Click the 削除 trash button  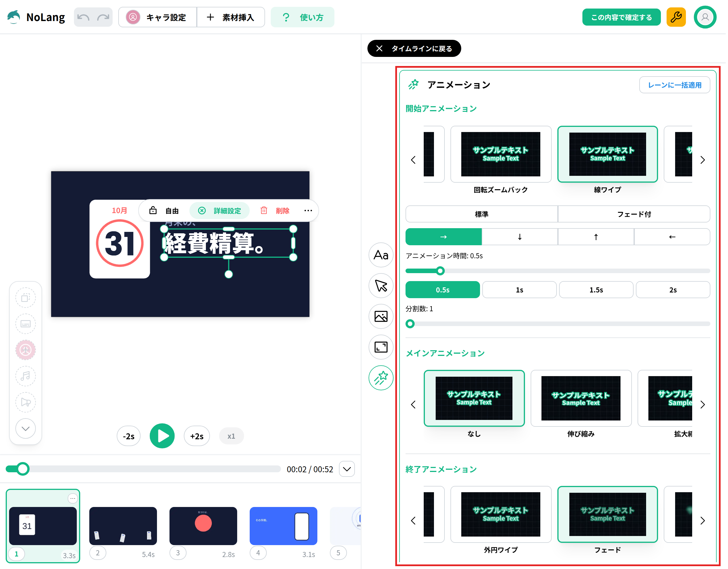(x=275, y=211)
